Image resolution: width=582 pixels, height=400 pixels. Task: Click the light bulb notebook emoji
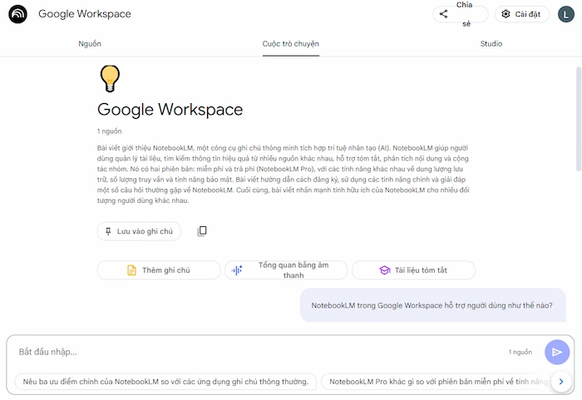click(x=110, y=78)
